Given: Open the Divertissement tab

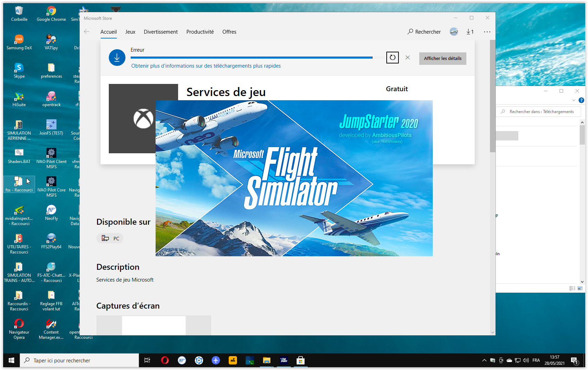Looking at the screenshot, I should tap(161, 32).
